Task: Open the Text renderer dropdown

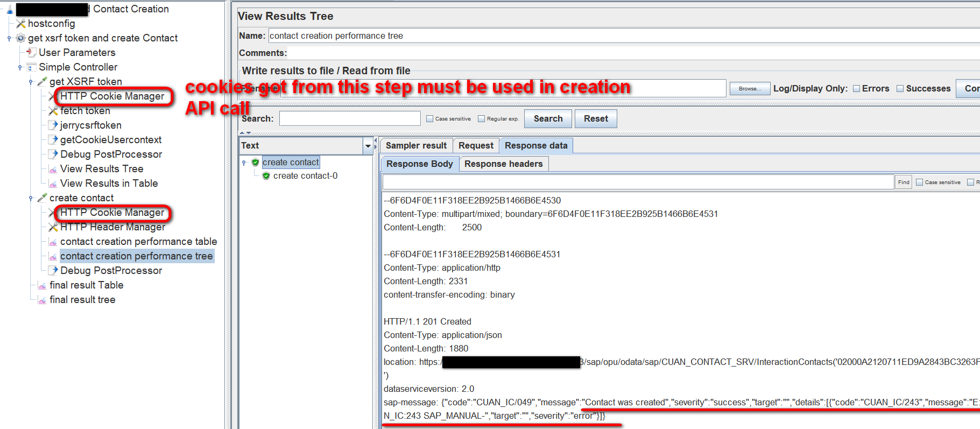Action: (x=368, y=146)
